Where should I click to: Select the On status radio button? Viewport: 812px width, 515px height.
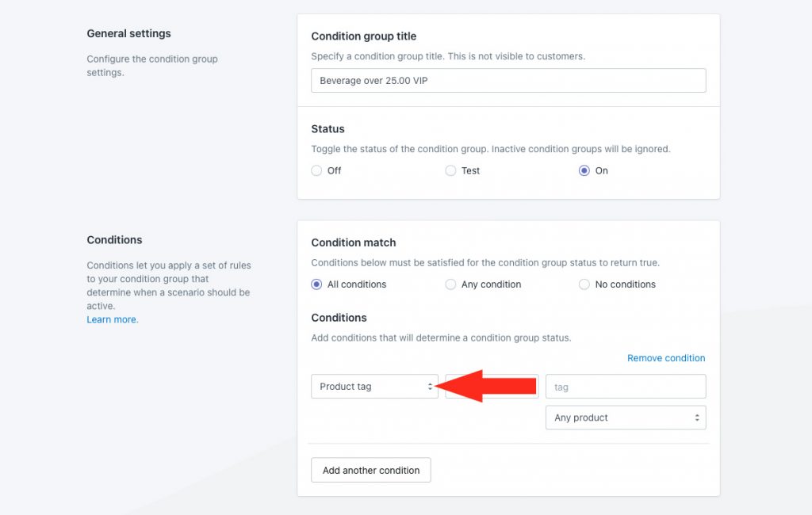pos(584,170)
